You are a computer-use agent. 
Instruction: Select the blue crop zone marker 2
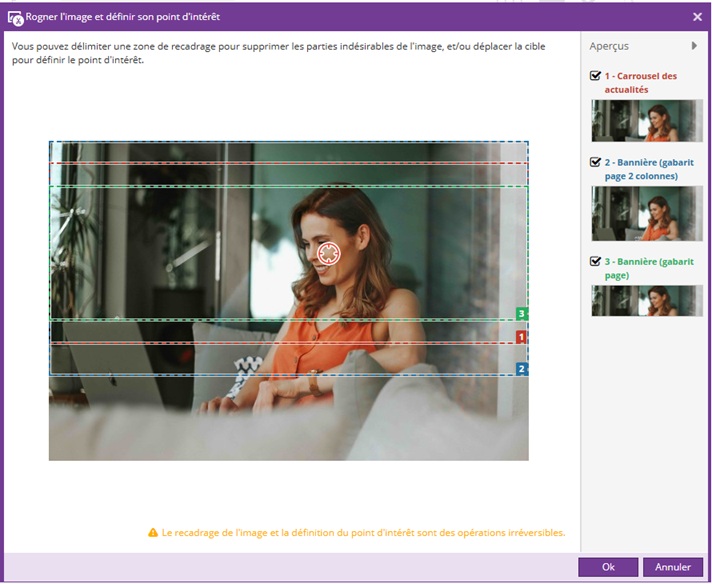[x=521, y=369]
